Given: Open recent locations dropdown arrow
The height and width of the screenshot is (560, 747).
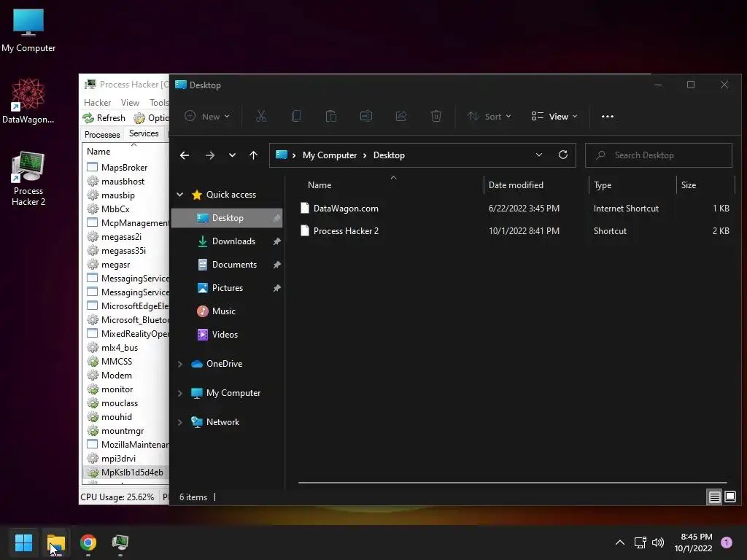Looking at the screenshot, I should [x=232, y=155].
